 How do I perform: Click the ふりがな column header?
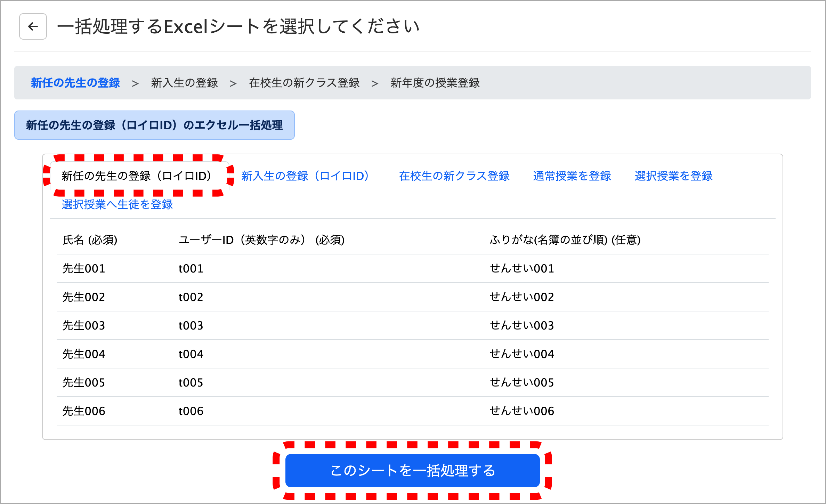pyautogui.click(x=565, y=240)
